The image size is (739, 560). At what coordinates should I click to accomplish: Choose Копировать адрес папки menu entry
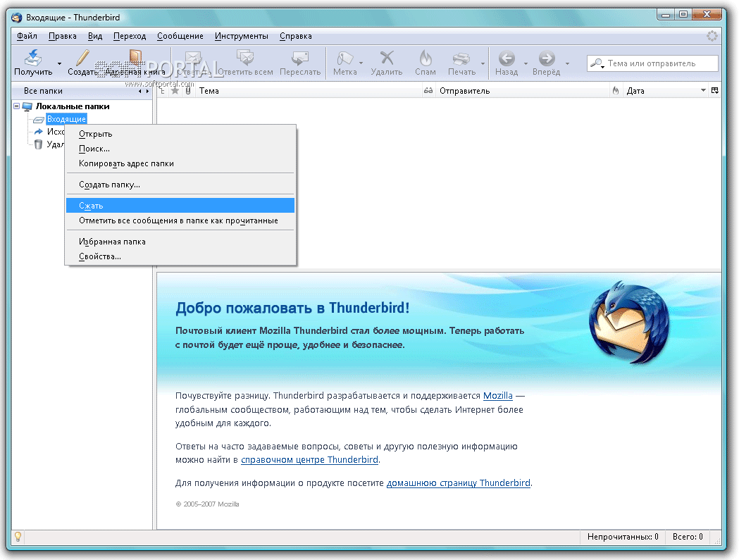click(x=180, y=163)
